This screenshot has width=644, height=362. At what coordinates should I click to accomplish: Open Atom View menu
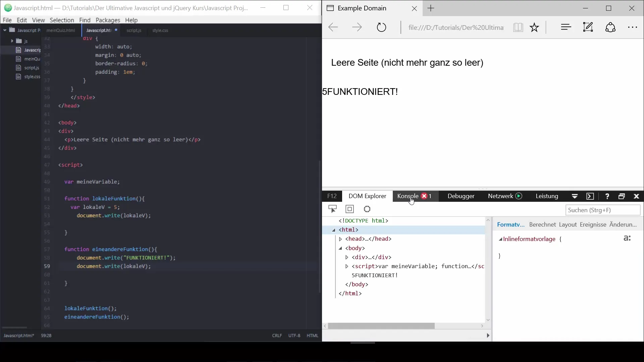[x=38, y=20]
